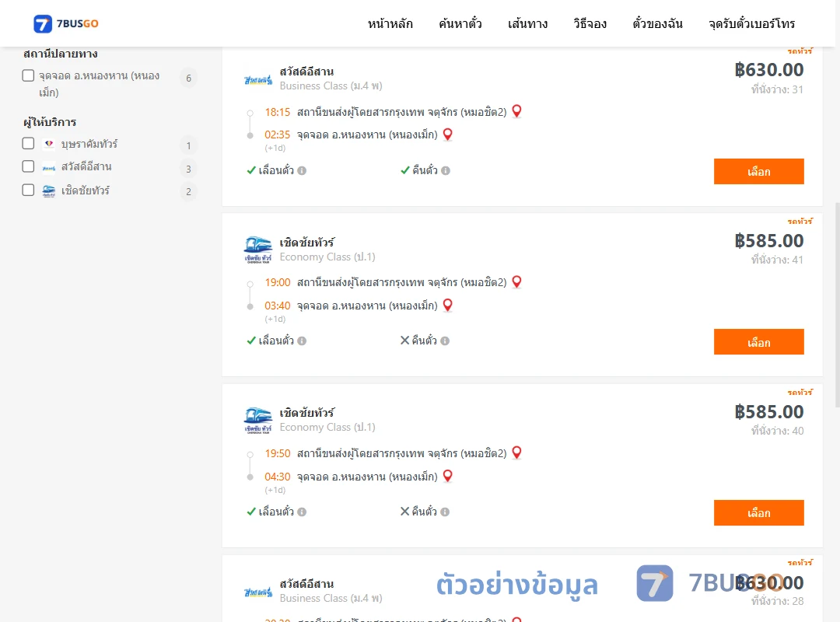Click the 03:40 arrival time

click(x=277, y=306)
